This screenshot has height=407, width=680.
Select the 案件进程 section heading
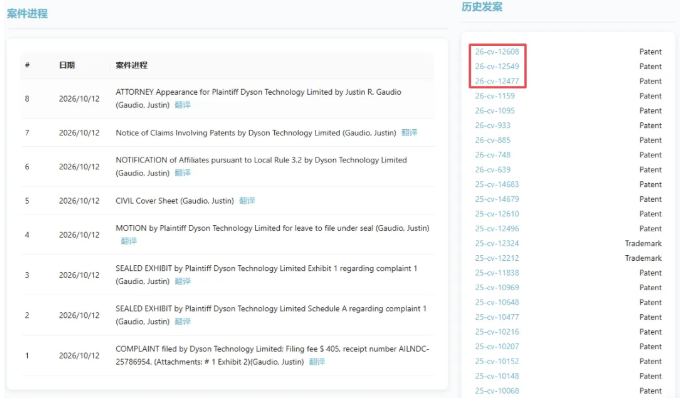pyautogui.click(x=27, y=13)
